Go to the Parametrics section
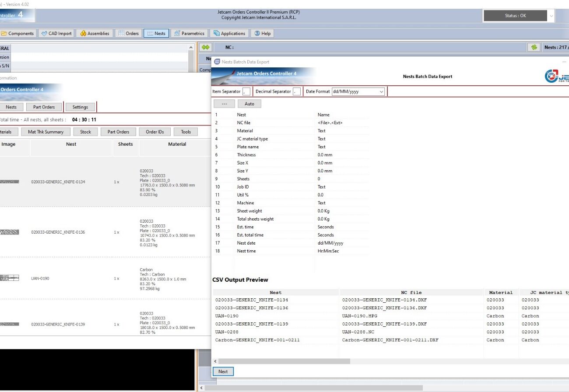Image resolution: width=569 pixels, height=392 pixels. pos(189,33)
